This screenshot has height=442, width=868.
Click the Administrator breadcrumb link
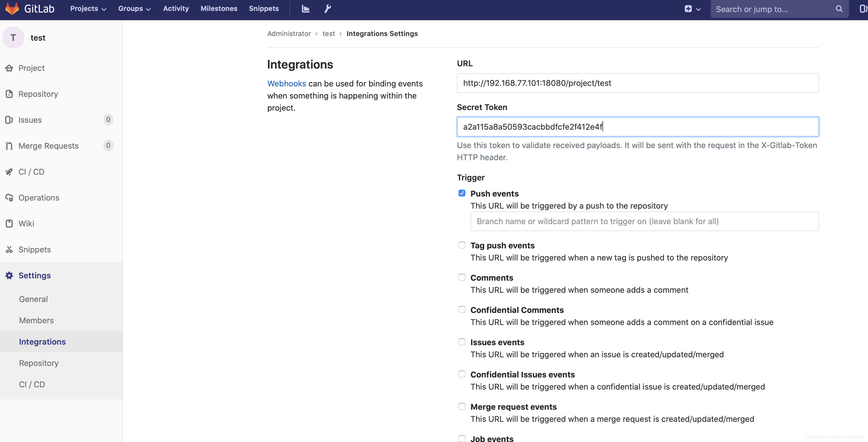coord(289,34)
